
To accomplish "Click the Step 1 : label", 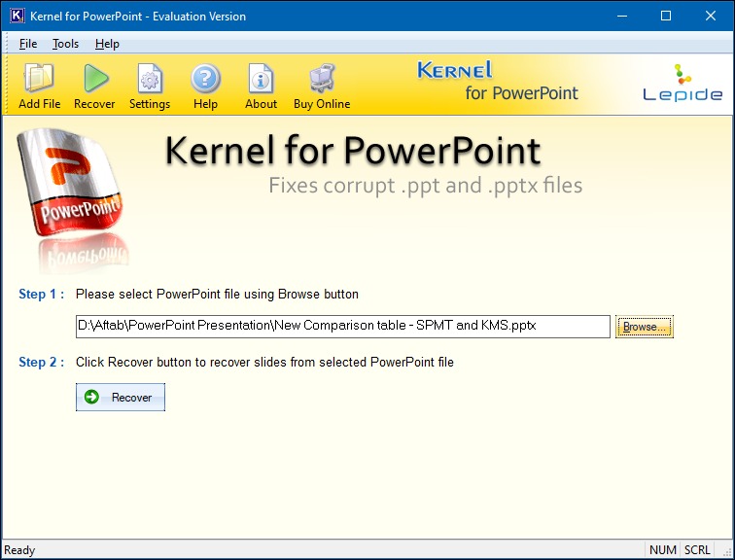I will (x=41, y=294).
